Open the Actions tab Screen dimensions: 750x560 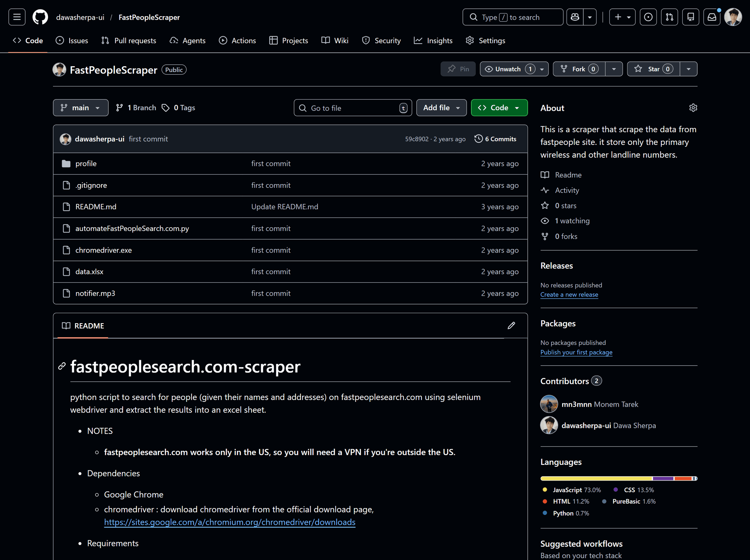click(237, 41)
